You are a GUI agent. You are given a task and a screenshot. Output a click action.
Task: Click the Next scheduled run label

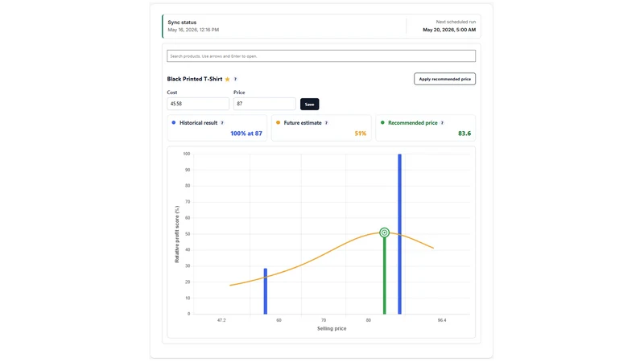(456, 22)
